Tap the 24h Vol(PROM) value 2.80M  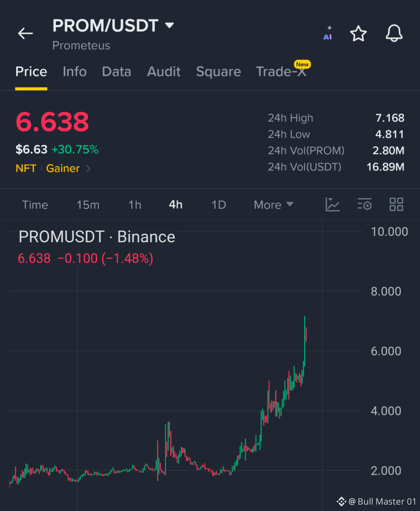point(388,150)
